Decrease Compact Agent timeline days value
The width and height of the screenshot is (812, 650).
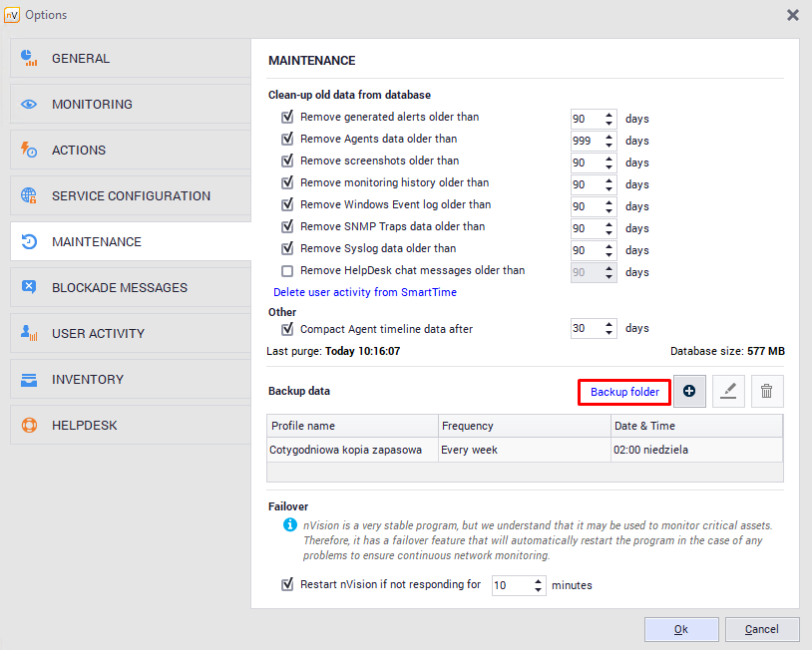pos(609,333)
